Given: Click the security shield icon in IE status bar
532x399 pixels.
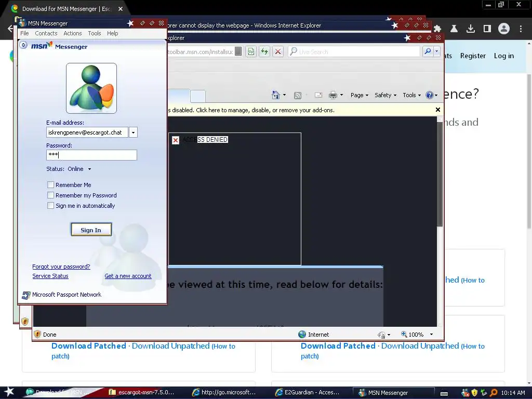Looking at the screenshot, I should pyautogui.click(x=37, y=334).
